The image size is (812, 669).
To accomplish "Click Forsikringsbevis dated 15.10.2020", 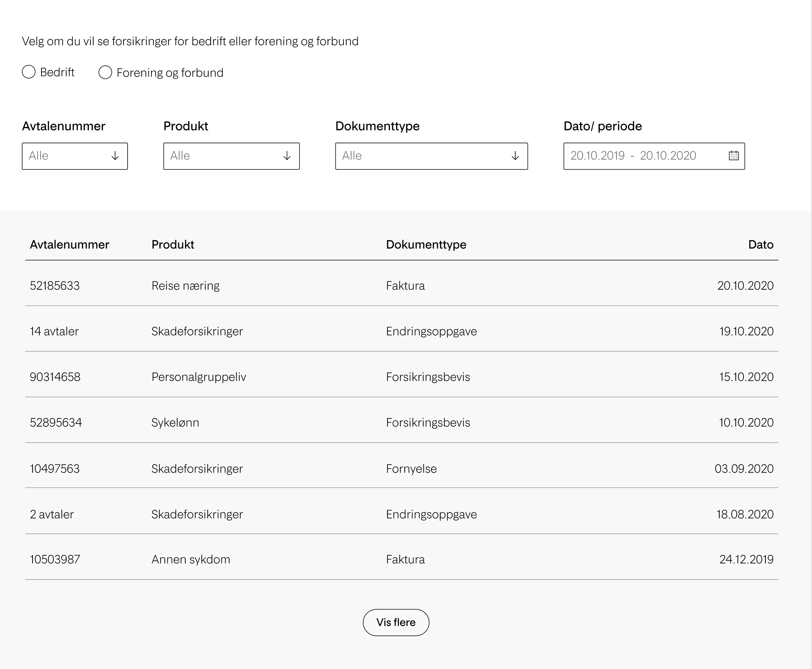I will pos(428,377).
